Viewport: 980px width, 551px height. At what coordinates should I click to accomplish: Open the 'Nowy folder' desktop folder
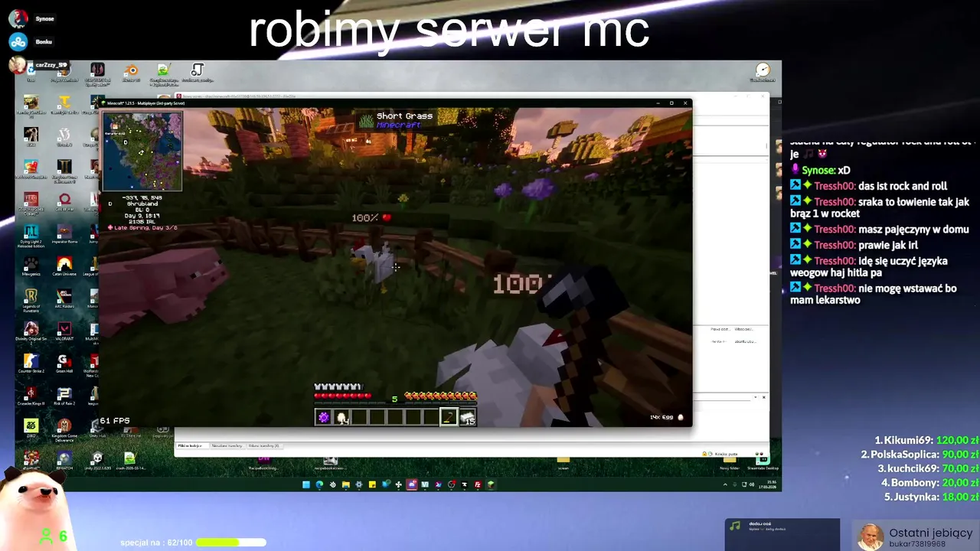tap(729, 462)
